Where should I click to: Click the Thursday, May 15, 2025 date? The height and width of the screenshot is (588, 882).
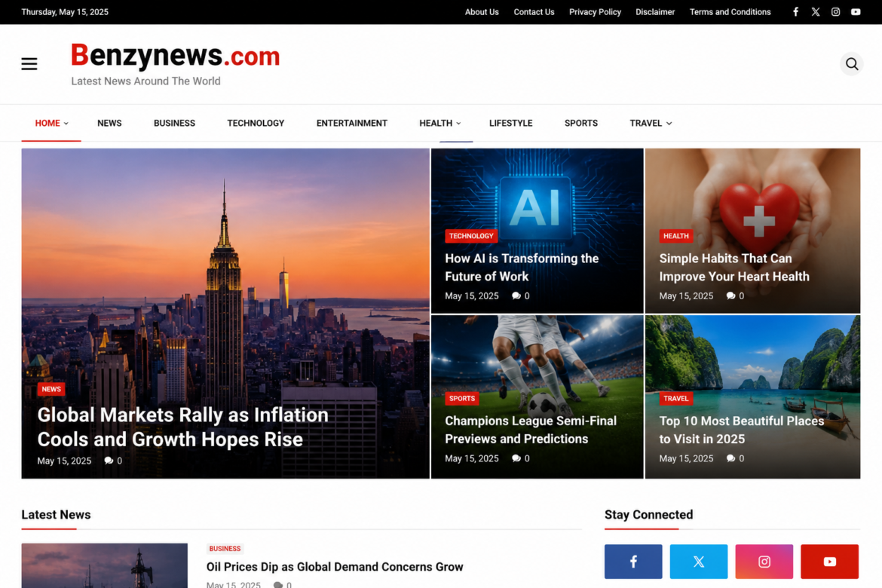(x=65, y=12)
